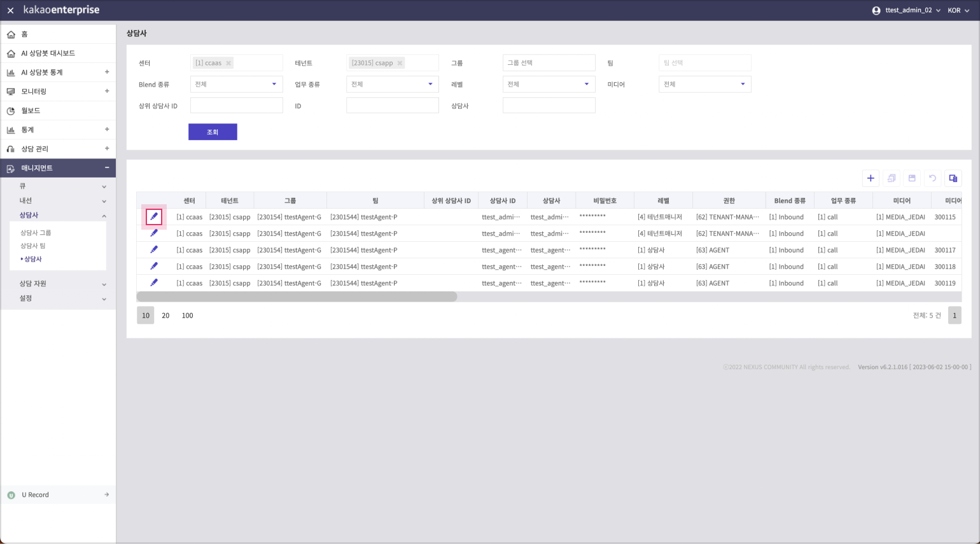Click the plus icon to add agent
Image resolution: width=980 pixels, height=544 pixels.
tap(871, 178)
